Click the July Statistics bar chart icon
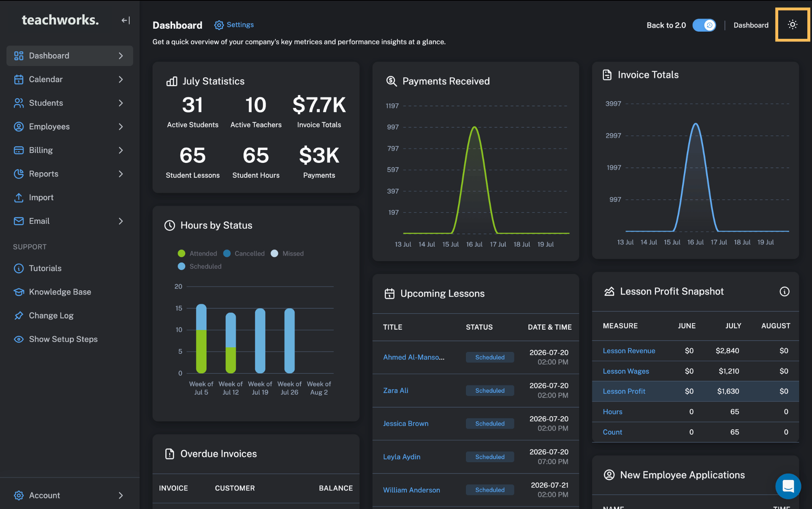Screen dimensions: 812x509 pos(172,81)
